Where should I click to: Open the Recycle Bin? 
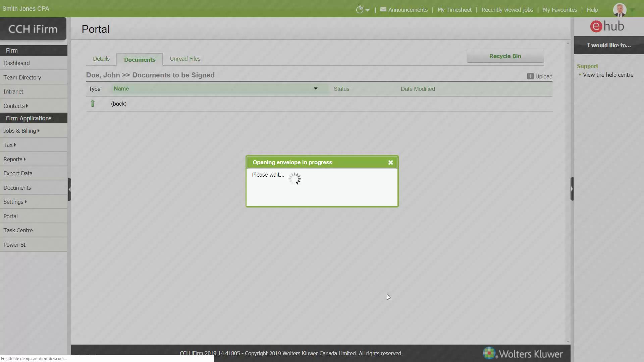505,56
